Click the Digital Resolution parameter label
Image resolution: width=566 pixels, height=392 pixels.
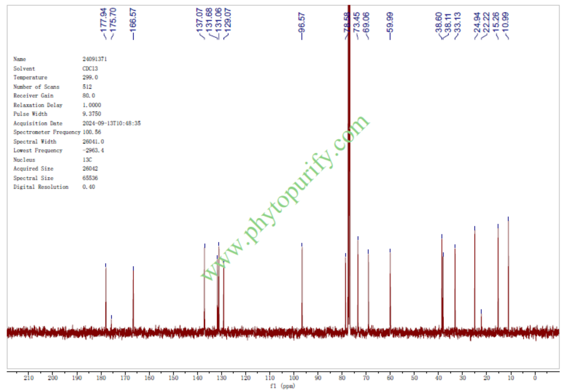tap(41, 187)
